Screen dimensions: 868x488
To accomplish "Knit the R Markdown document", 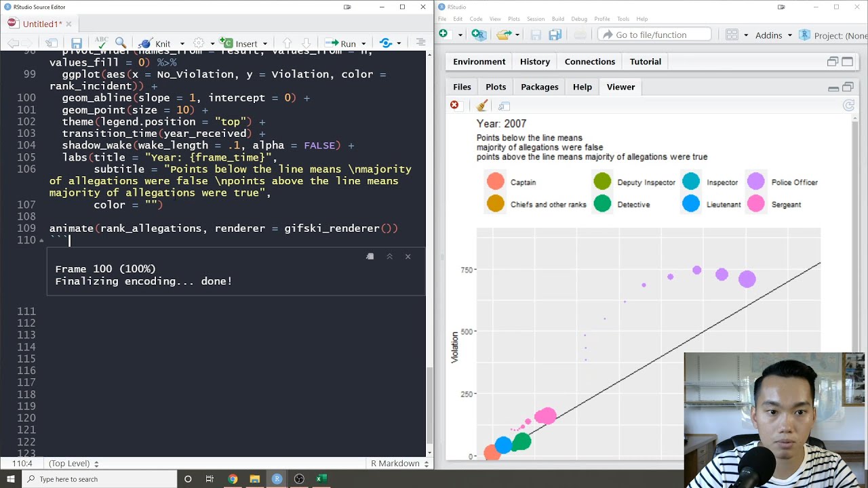I will tap(155, 43).
